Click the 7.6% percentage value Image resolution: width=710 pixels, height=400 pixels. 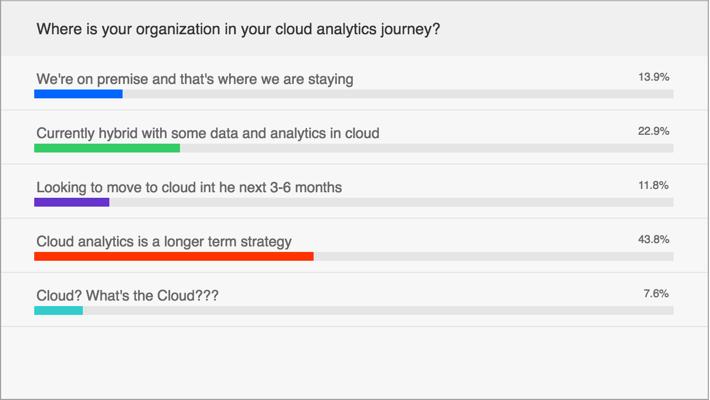pyautogui.click(x=656, y=293)
